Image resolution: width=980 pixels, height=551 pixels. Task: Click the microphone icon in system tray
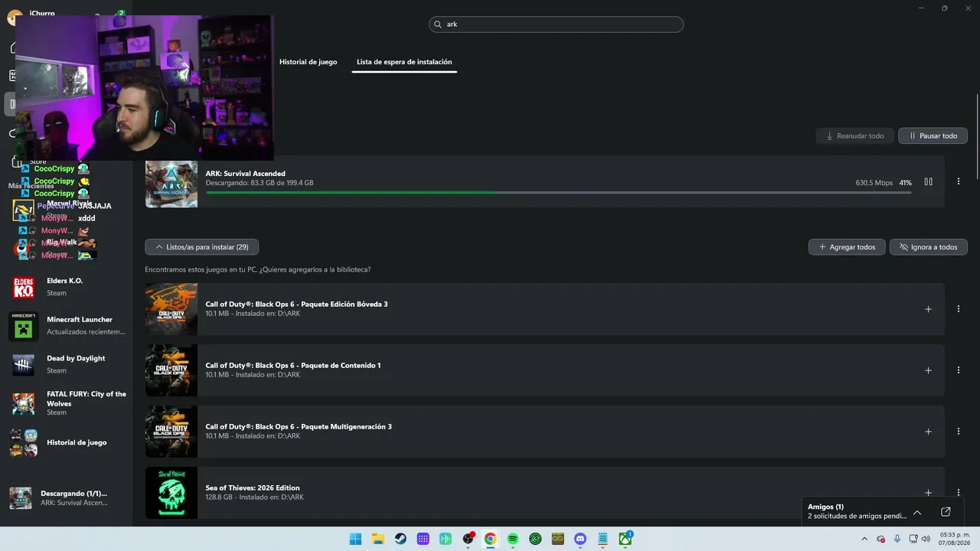(897, 539)
